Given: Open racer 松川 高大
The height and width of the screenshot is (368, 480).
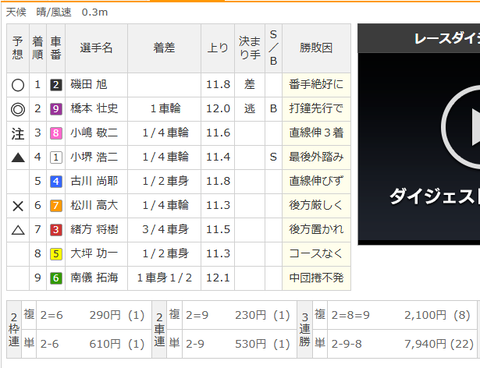Looking at the screenshot, I should pyautogui.click(x=94, y=205).
